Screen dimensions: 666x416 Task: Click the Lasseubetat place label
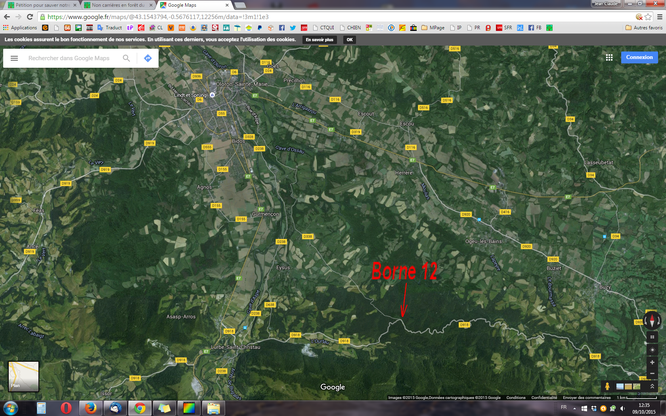pos(599,163)
